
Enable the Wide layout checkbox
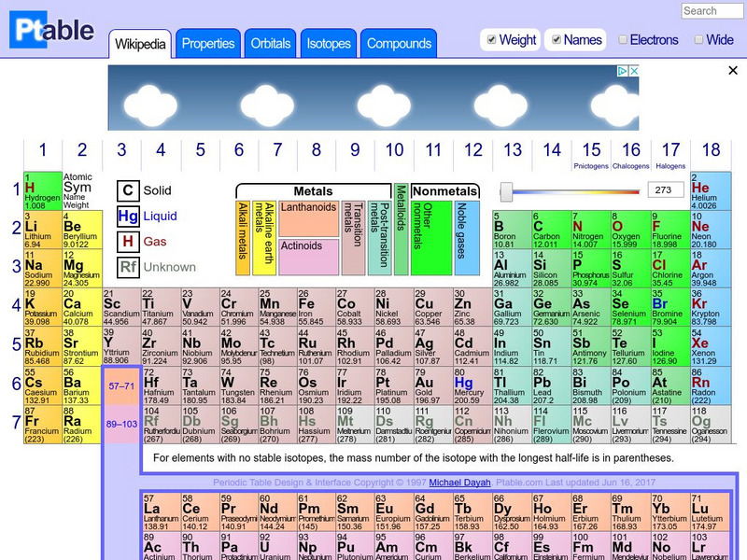point(698,40)
